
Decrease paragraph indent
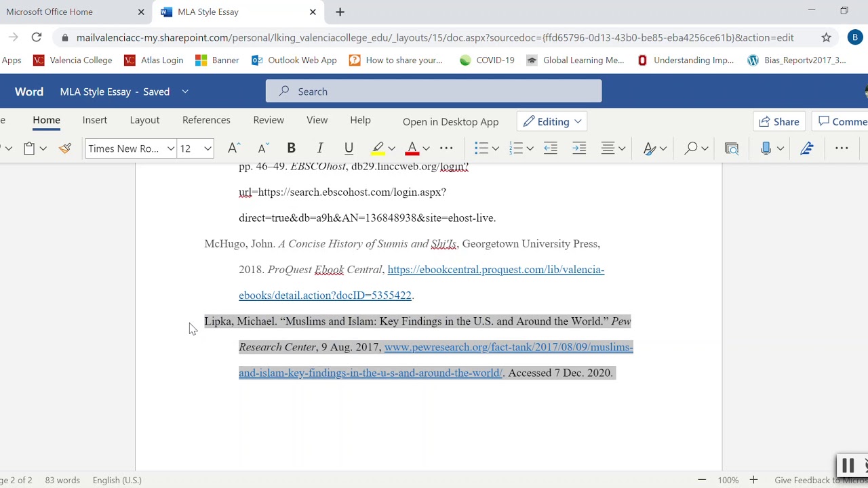(551, 148)
